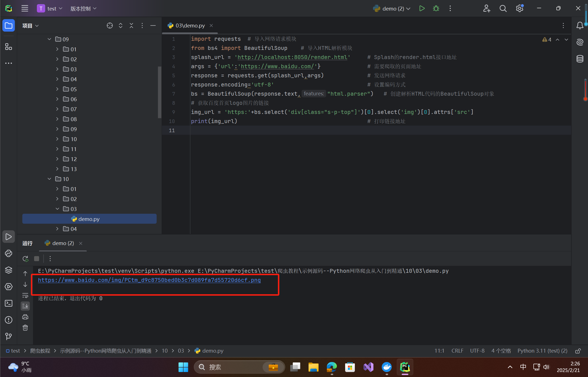Screen dimensions: 588x377
Task: Open the Database tool window
Action: [580, 59]
